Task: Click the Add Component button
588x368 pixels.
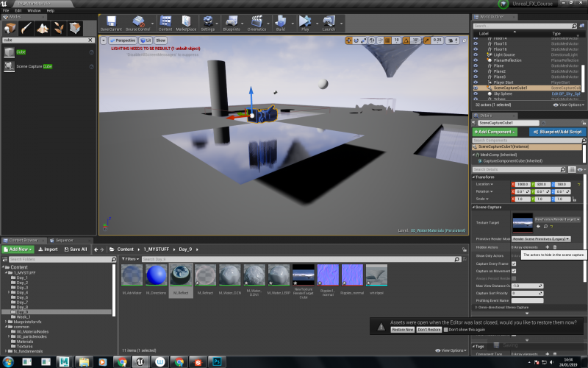Action: pyautogui.click(x=495, y=132)
